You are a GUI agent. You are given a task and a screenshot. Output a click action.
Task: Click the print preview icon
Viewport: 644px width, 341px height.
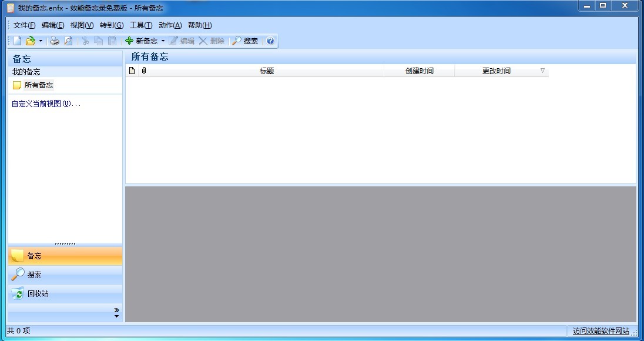[x=68, y=41]
